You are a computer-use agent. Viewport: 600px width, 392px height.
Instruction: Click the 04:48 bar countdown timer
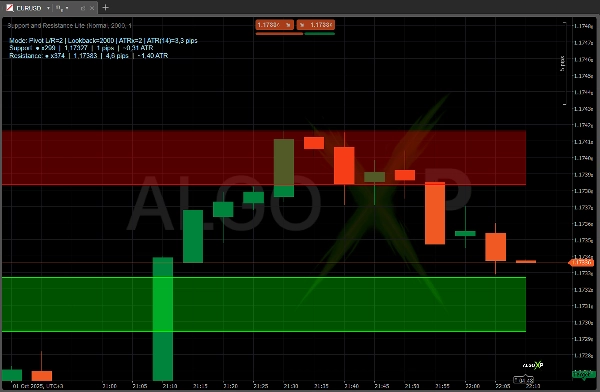524,380
